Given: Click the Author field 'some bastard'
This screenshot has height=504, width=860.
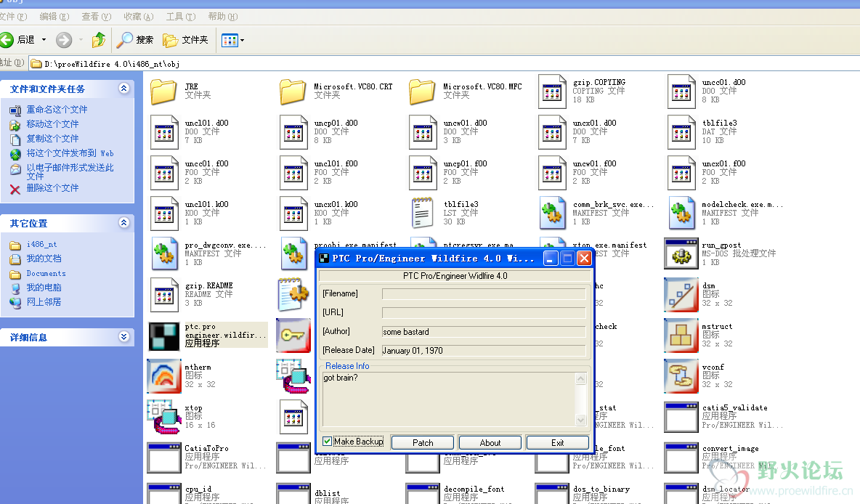Looking at the screenshot, I should (484, 331).
